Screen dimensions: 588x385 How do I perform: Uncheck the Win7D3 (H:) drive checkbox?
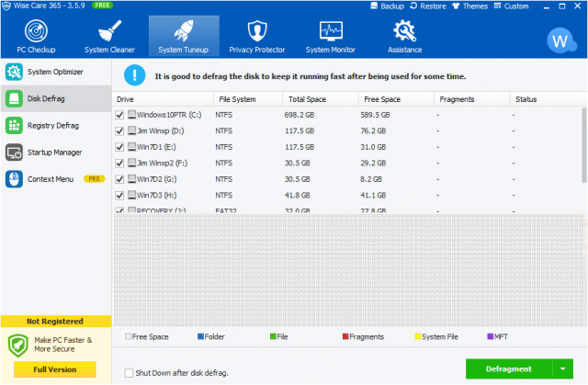click(x=119, y=196)
